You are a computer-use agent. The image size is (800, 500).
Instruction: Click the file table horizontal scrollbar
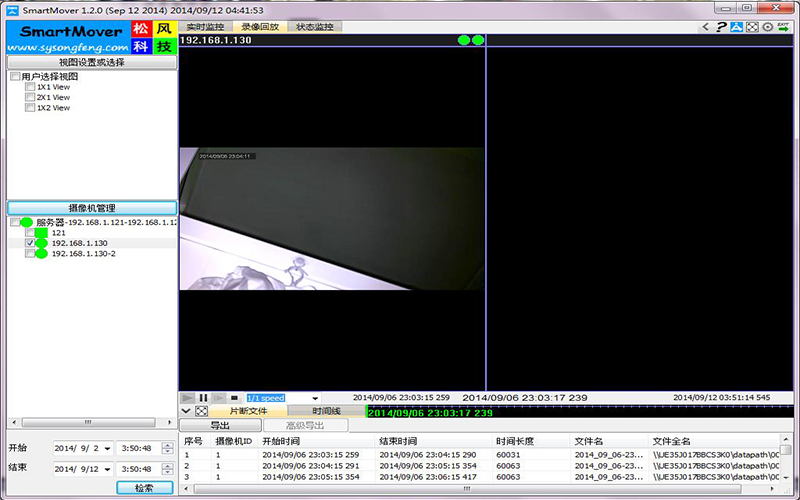click(467, 489)
